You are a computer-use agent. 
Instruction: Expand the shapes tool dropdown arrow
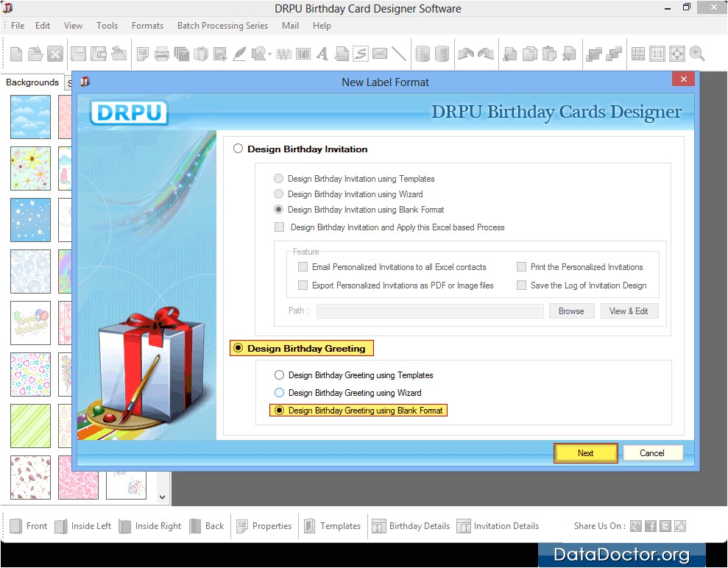(x=268, y=54)
